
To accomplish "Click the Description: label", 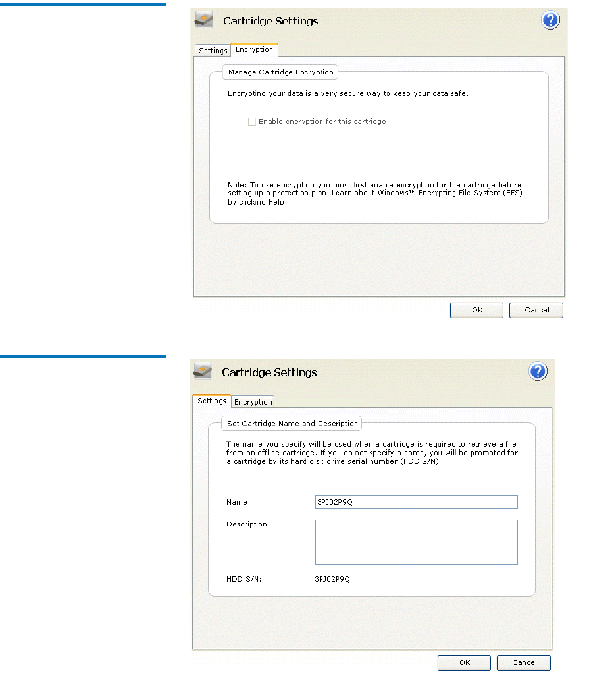I will 248,524.
